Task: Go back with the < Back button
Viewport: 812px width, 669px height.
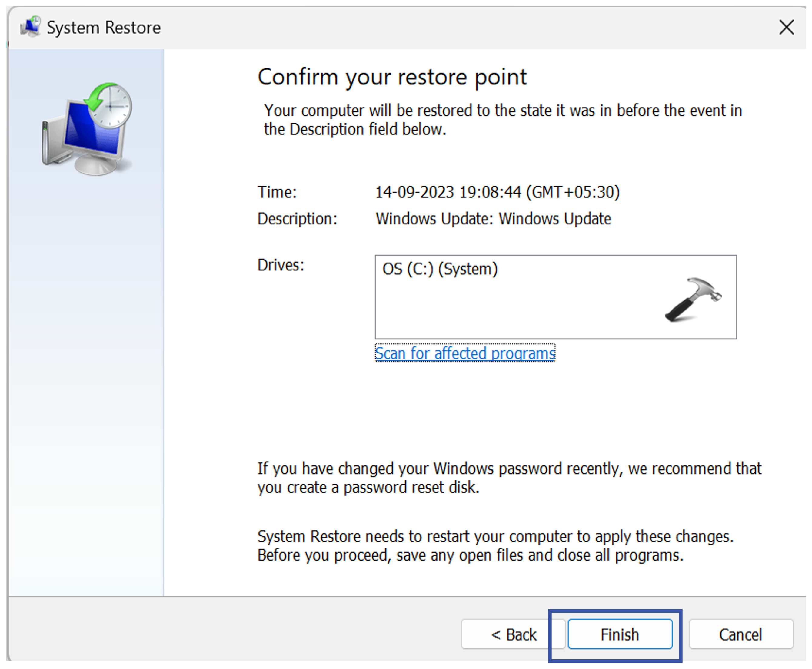Action: (x=513, y=634)
